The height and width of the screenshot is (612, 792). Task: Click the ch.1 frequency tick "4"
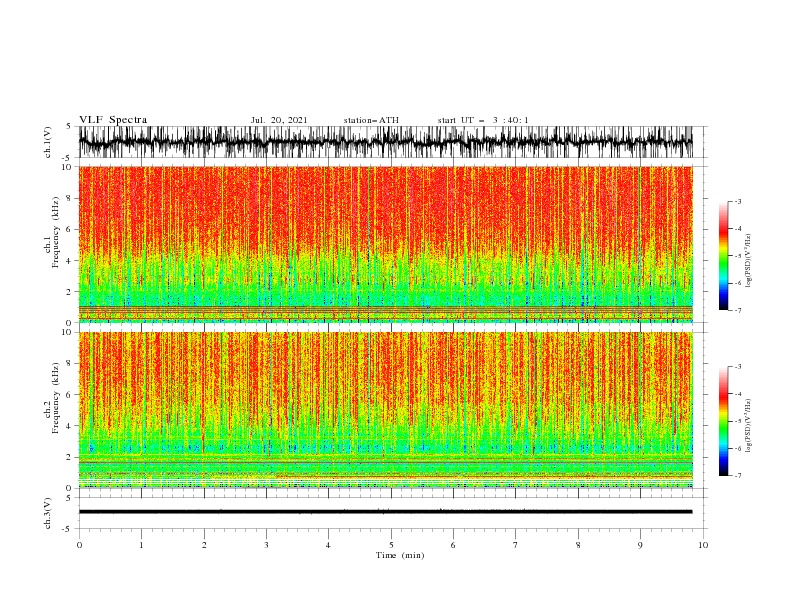tap(69, 261)
